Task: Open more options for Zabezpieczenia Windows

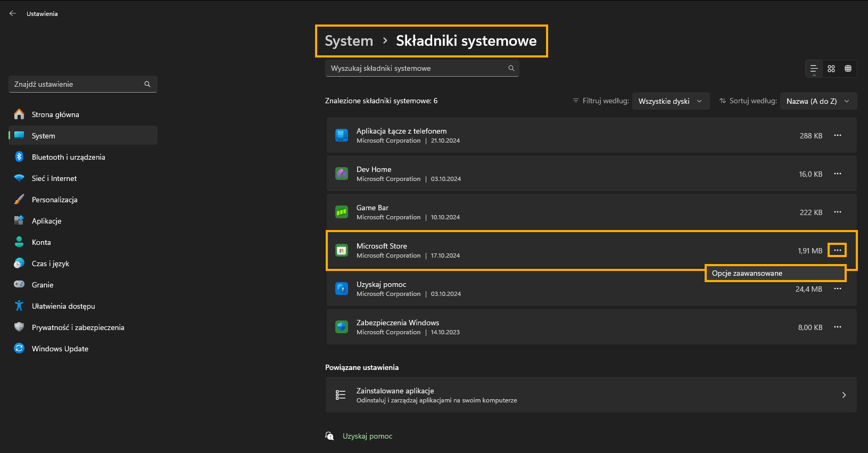Action: (x=838, y=327)
